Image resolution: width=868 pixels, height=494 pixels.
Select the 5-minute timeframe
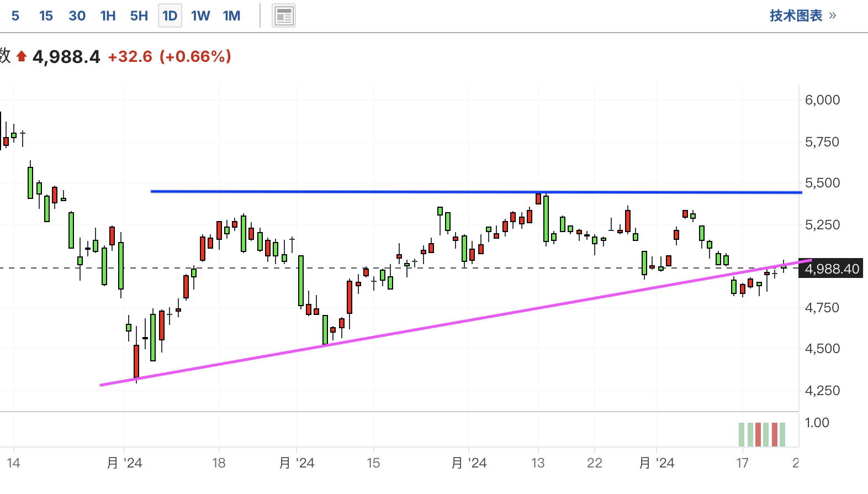pyautogui.click(x=15, y=16)
